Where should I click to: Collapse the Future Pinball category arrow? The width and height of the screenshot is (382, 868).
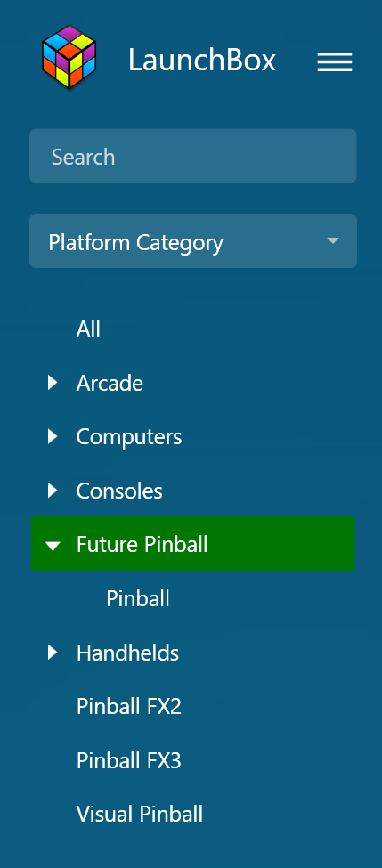click(53, 546)
